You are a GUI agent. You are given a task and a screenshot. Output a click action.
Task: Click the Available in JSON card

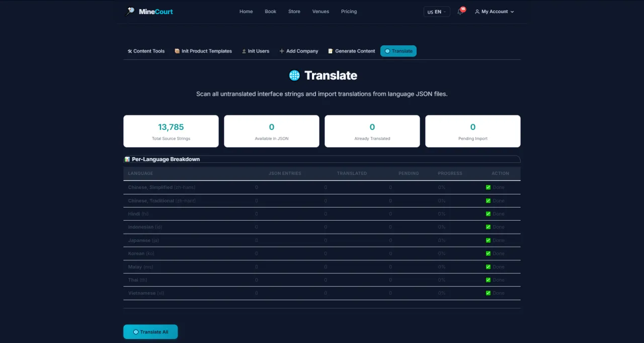pyautogui.click(x=272, y=131)
